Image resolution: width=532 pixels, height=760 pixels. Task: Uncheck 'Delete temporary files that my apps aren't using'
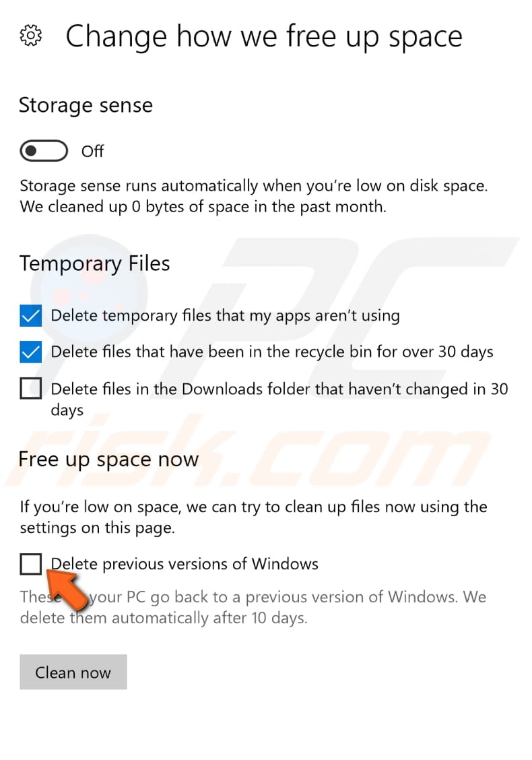click(30, 315)
